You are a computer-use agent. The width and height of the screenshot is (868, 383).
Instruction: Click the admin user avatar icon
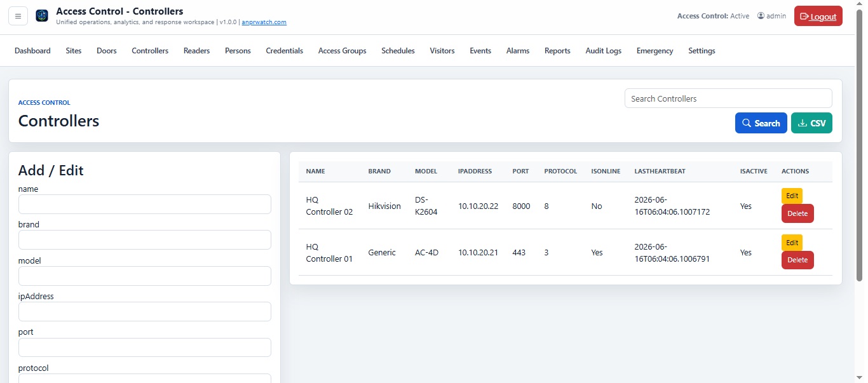click(x=761, y=16)
